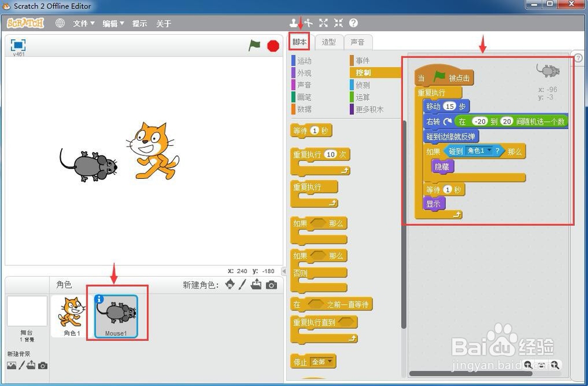Screen dimensions: 588x386
Task: Create new sprite from camera icon
Action: pyautogui.click(x=271, y=285)
